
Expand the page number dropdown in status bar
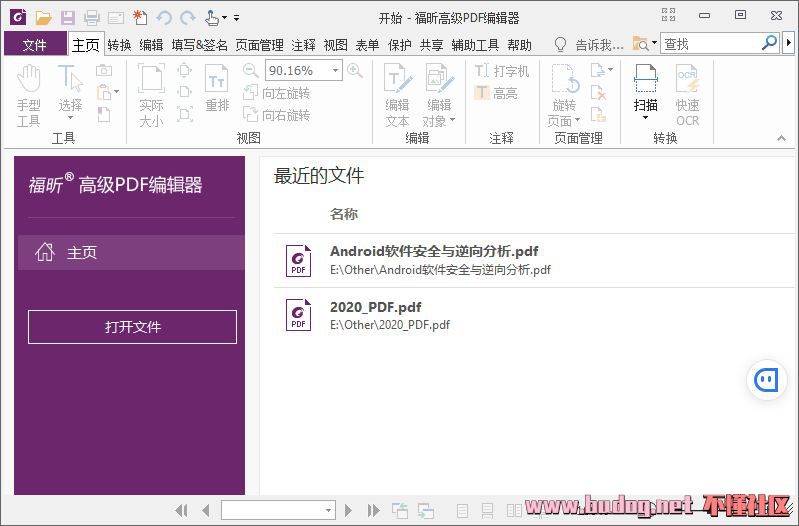tap(327, 510)
